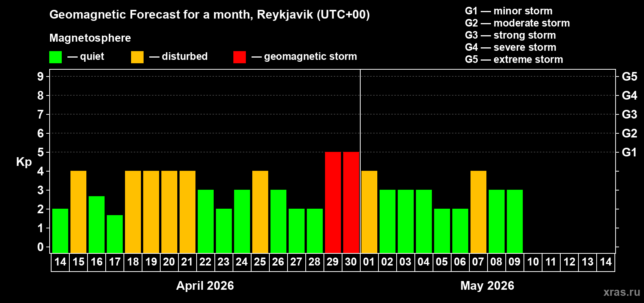Click the 'April 2026' month label

click(x=205, y=286)
